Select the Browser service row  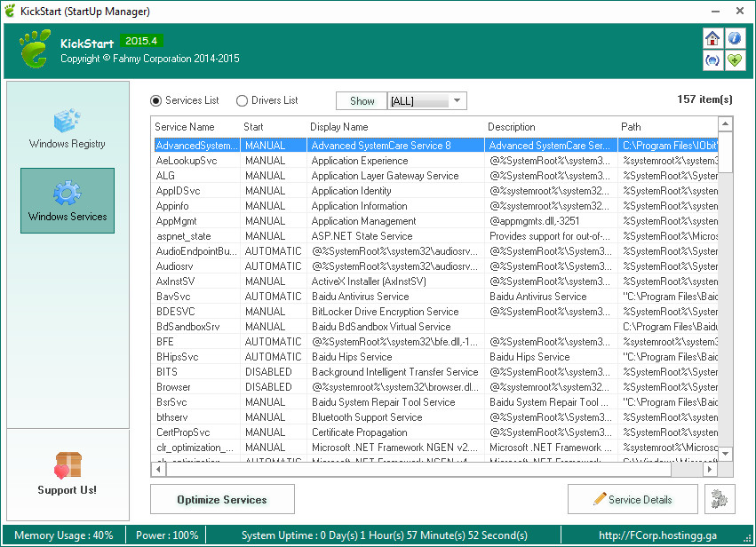pyautogui.click(x=435, y=387)
